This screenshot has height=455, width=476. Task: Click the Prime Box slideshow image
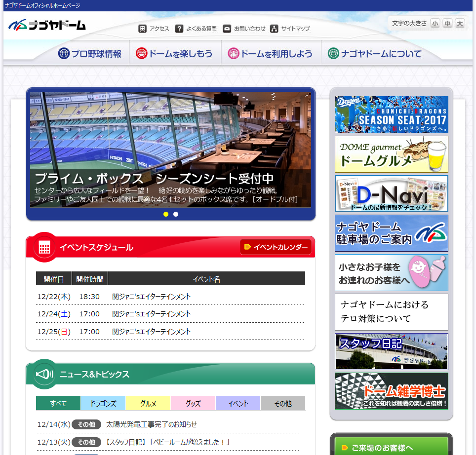171,150
